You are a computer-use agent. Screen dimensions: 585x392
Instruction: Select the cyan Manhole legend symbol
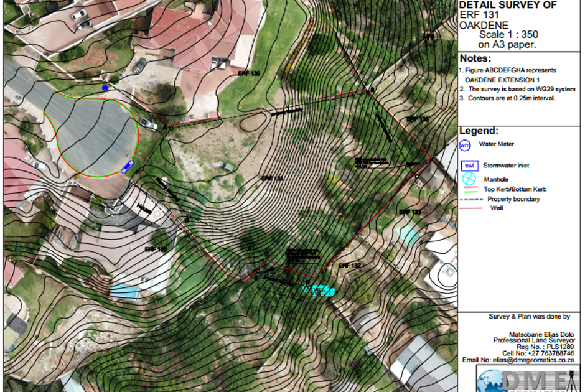[x=469, y=179]
